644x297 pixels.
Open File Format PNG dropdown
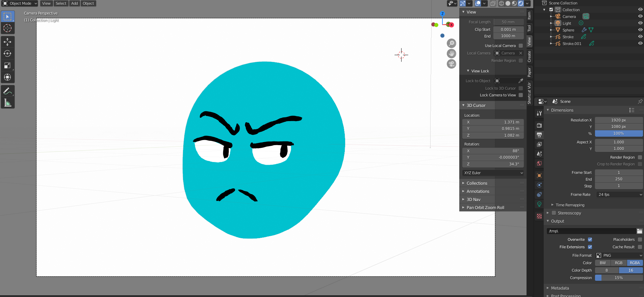coord(619,255)
